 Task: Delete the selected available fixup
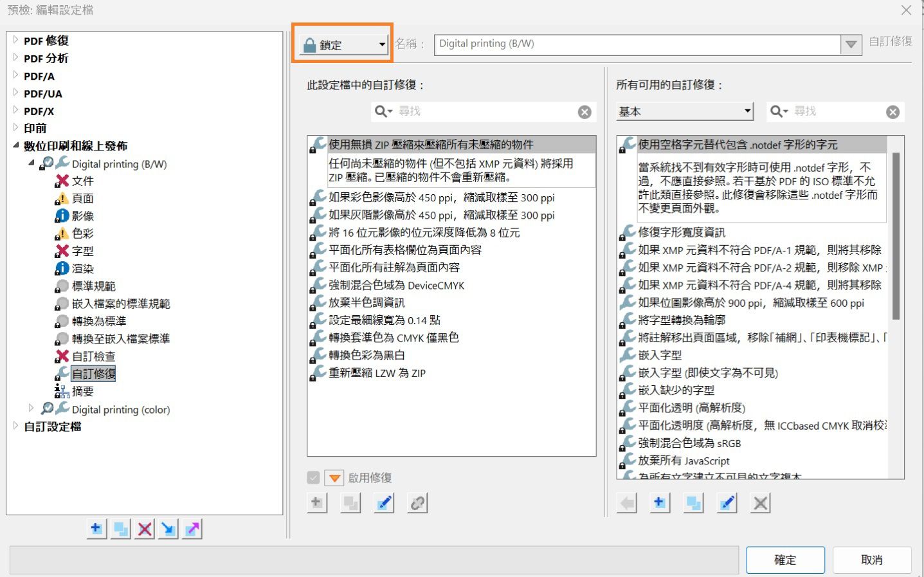[x=760, y=502]
